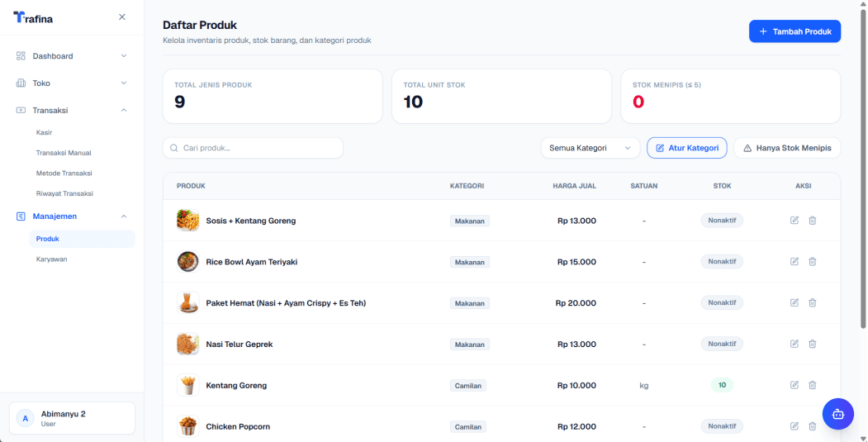Click the Tambah Produk button

795,31
